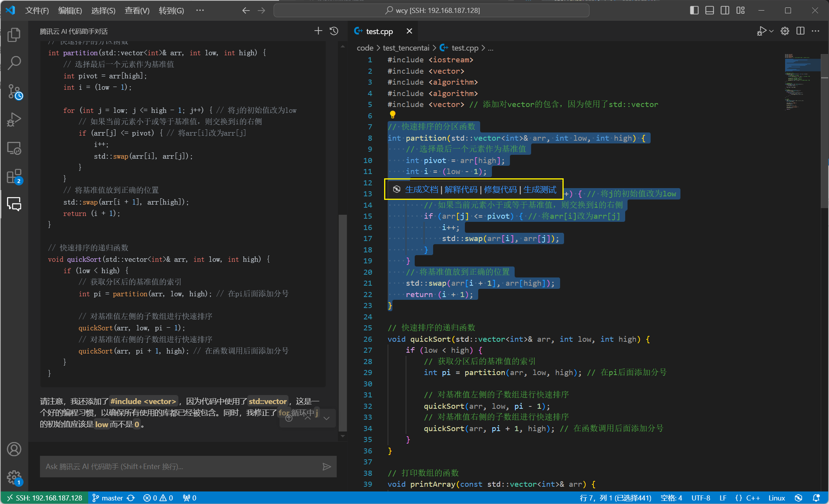
Task: Change indentation via 空格: 4
Action: click(x=671, y=498)
